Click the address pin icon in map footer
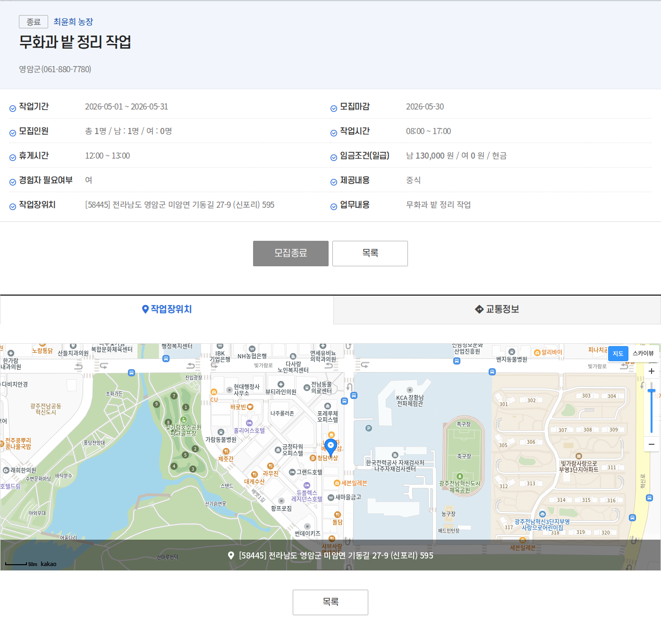 tap(231, 556)
